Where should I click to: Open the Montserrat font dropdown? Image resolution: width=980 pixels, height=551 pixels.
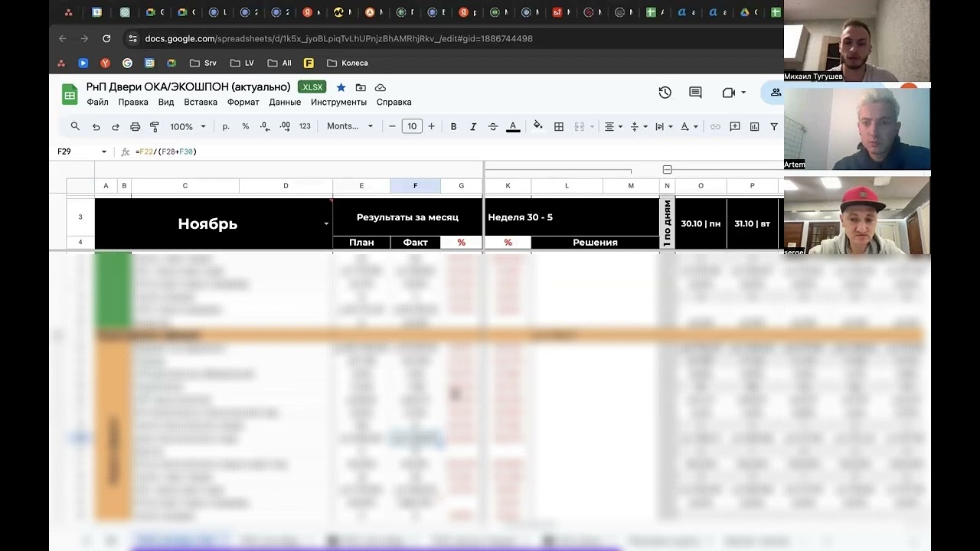tap(350, 126)
